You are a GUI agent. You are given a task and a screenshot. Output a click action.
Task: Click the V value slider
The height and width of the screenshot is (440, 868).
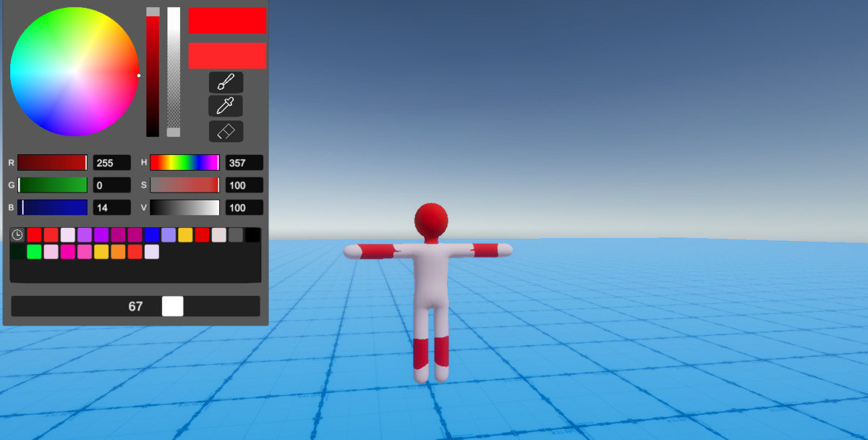184,208
